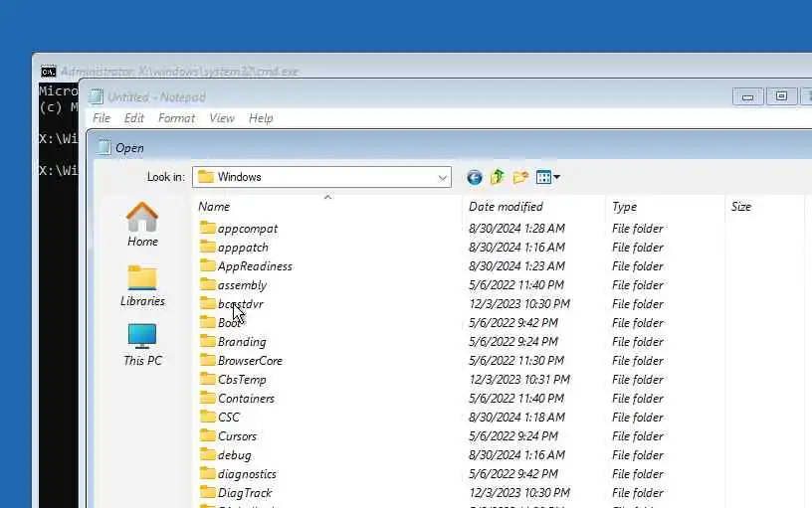Maximize the Notepad window
Screen dimensions: 812x508
point(781,96)
